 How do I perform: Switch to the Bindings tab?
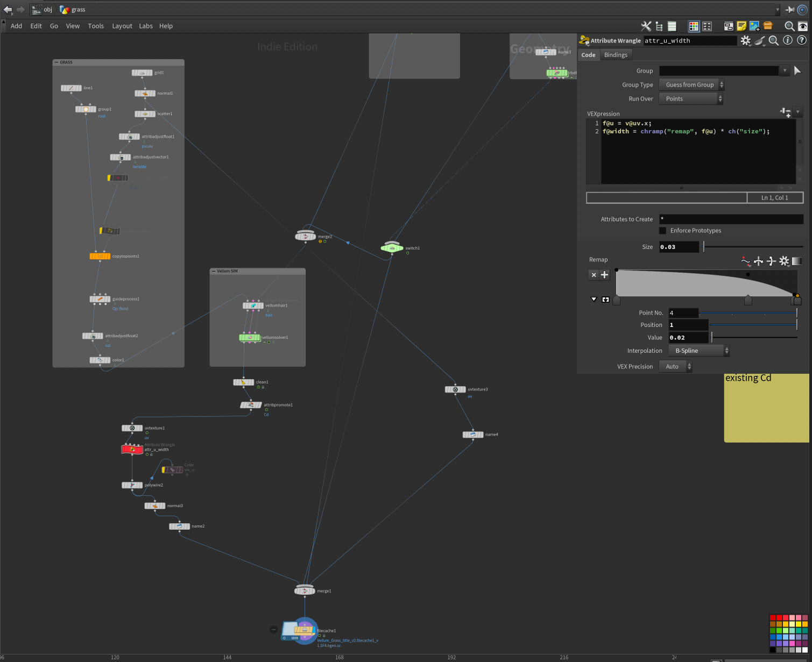coord(616,55)
